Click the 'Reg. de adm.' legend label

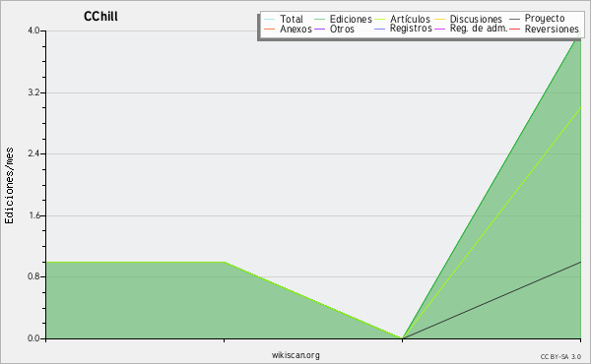pos(479,29)
